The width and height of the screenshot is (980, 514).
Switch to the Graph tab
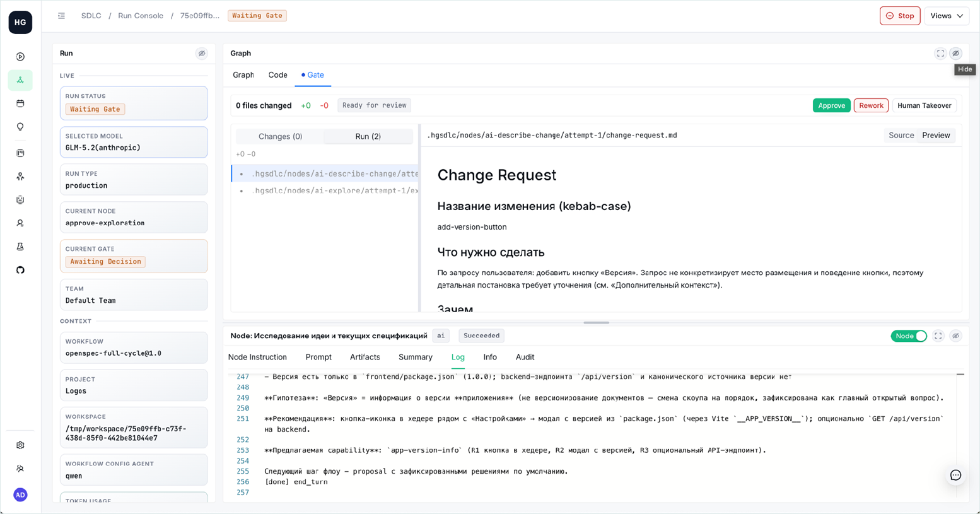pos(243,75)
